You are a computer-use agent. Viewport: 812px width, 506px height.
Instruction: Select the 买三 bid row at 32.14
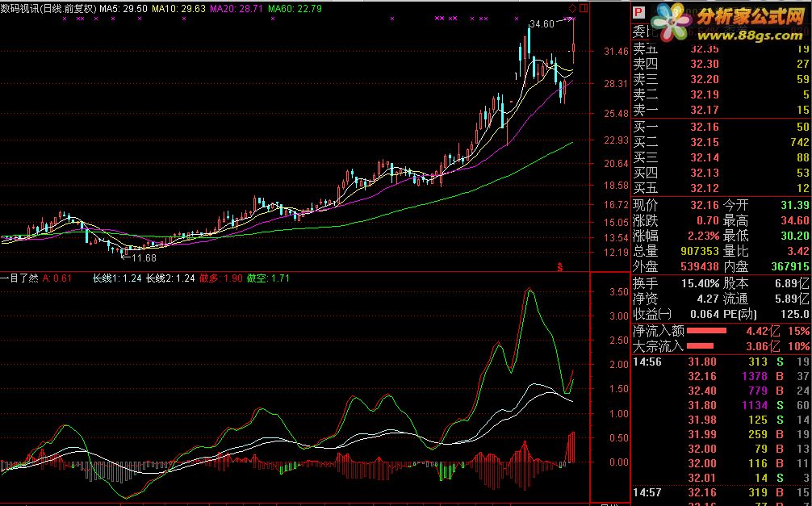[721, 157]
